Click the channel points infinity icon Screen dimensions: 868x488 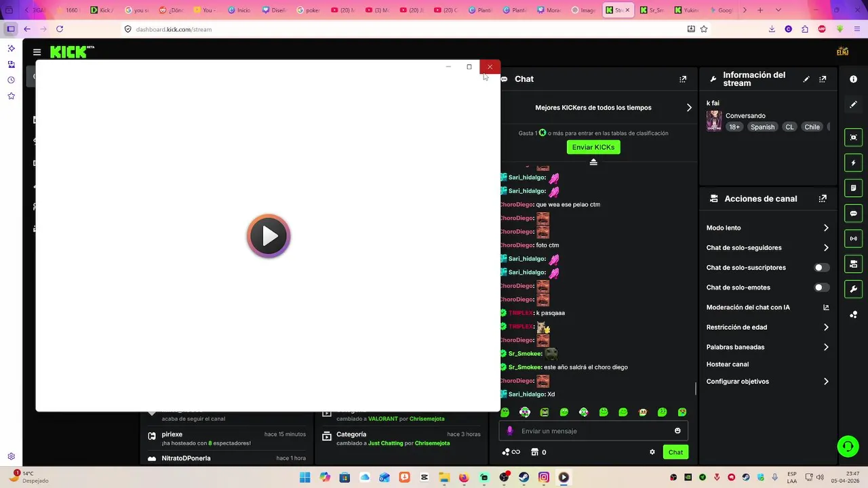[511, 452]
